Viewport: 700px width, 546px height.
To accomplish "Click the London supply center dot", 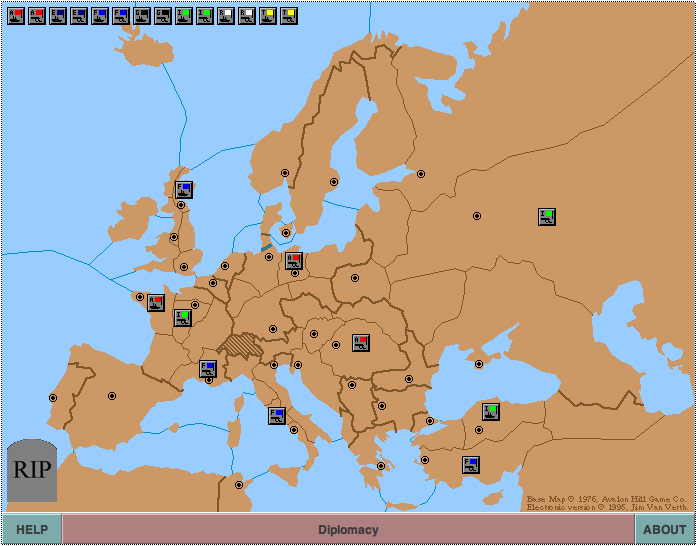I will point(184,267).
